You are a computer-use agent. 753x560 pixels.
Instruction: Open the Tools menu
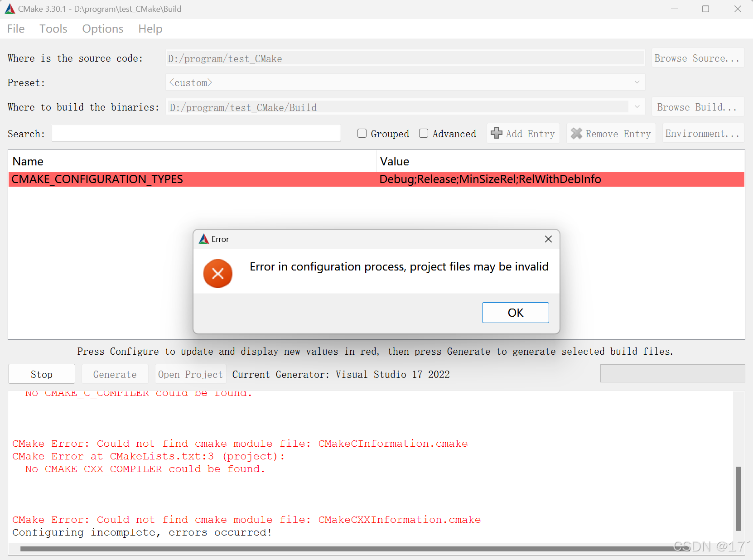point(53,29)
